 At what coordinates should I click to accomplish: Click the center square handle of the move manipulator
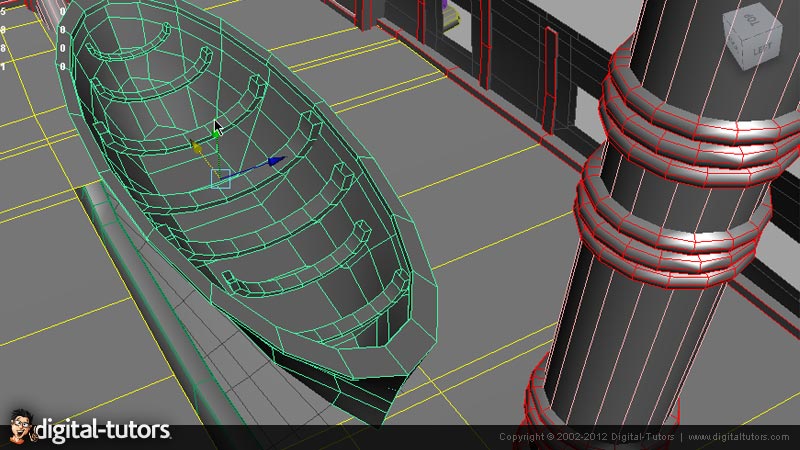tap(220, 179)
